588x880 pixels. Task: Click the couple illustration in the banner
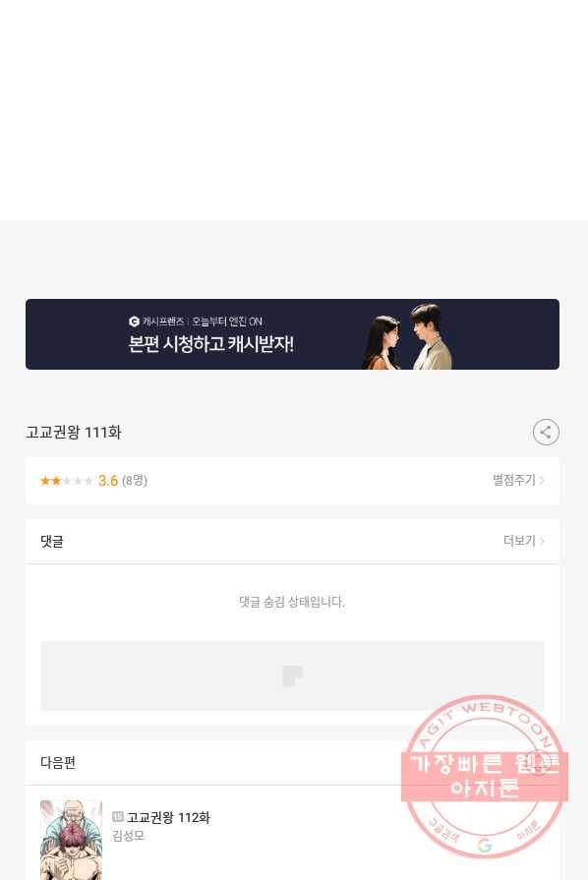pos(407,336)
